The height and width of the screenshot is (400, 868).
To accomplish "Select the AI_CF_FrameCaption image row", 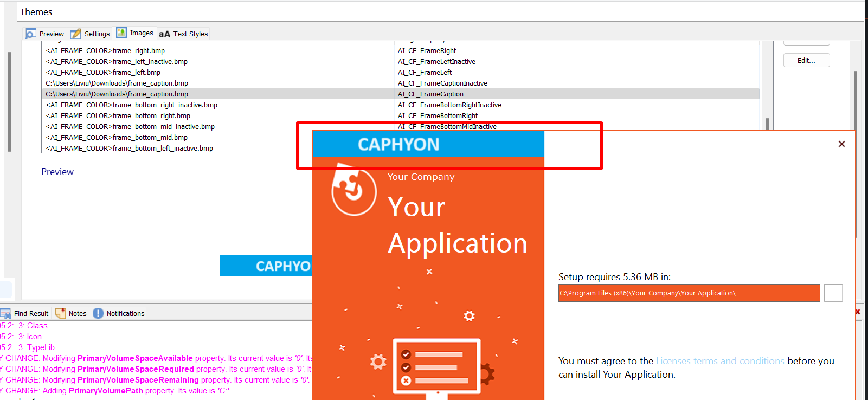I will click(430, 94).
